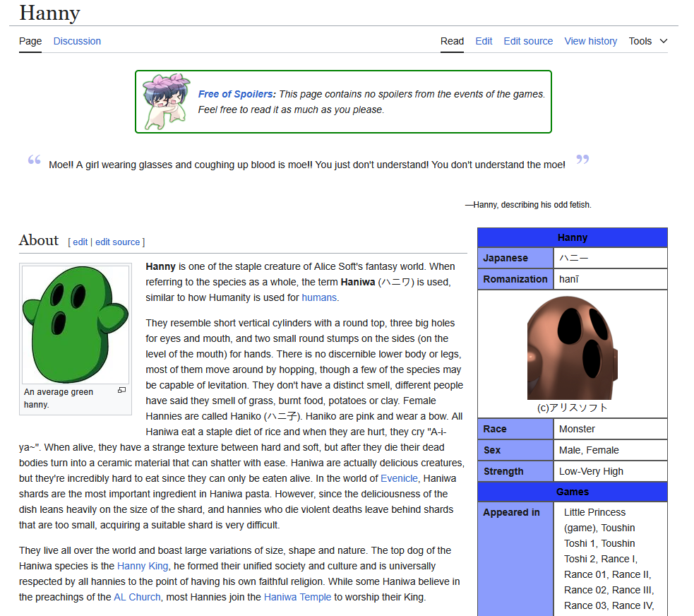Screen dimensions: 694x616
Task: Follow the humans link
Action: (319, 297)
